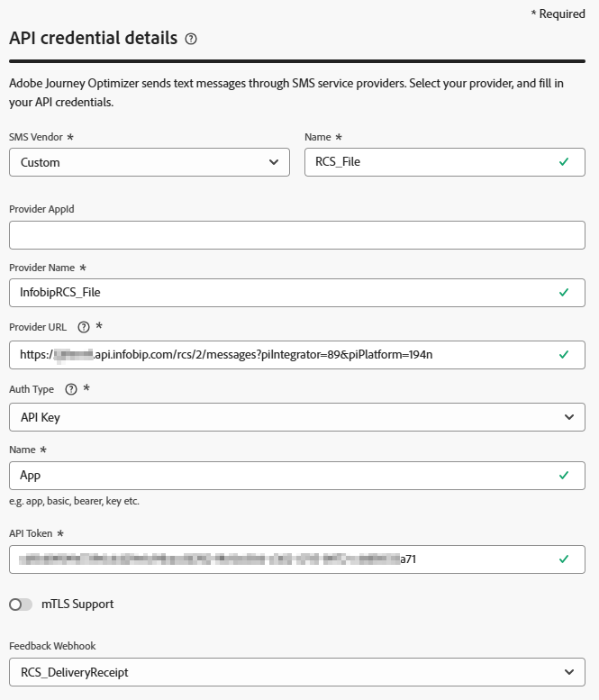The height and width of the screenshot is (700, 599).
Task: Click green checkmark in RCS_File name field
Action: point(564,162)
